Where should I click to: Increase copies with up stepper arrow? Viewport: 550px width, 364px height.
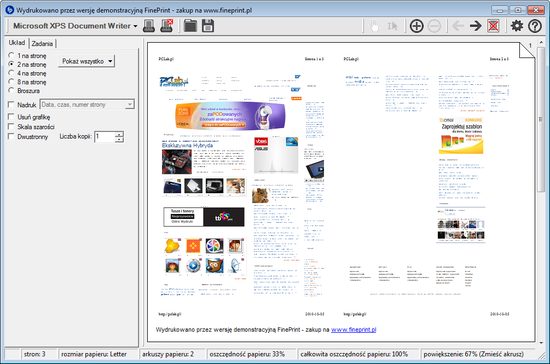[120, 134]
